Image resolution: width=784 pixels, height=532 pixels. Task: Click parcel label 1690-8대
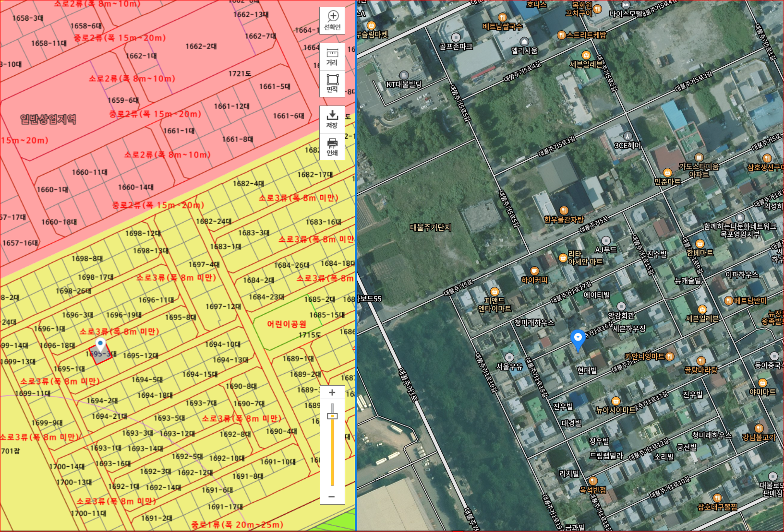tap(241, 386)
